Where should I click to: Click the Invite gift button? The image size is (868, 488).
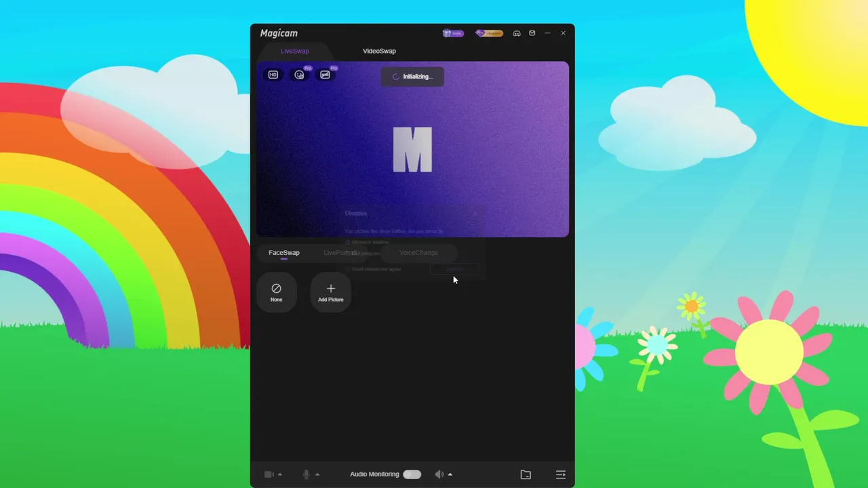click(453, 33)
